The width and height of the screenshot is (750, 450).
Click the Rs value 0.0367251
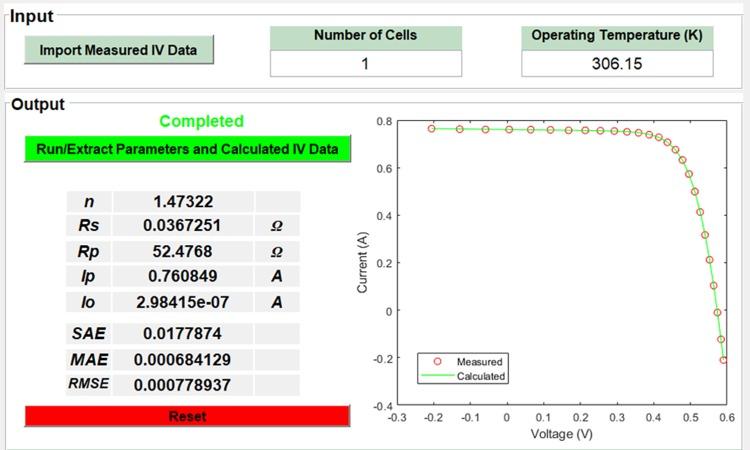coord(183,226)
